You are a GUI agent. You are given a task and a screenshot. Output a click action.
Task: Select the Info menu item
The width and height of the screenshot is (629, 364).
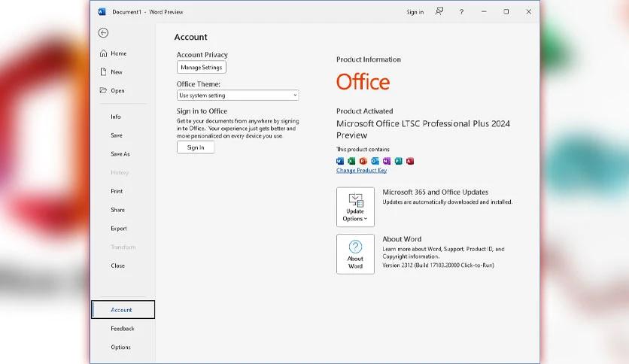(116, 117)
